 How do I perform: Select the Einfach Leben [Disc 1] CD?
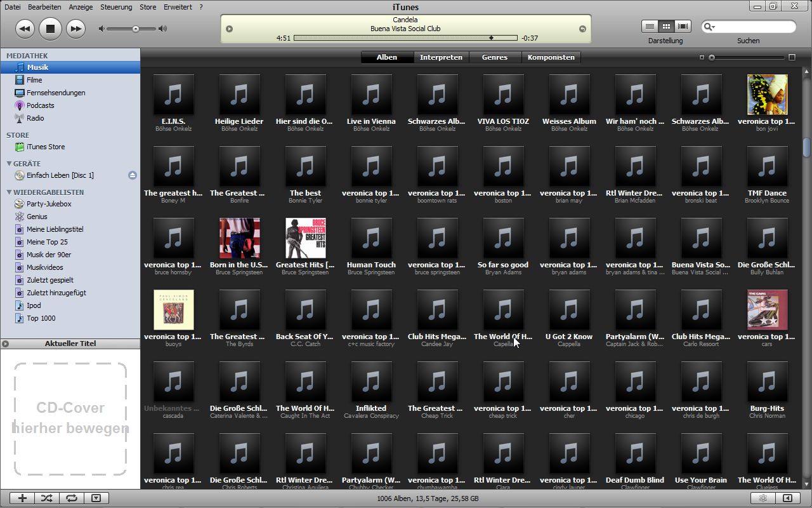[60, 175]
